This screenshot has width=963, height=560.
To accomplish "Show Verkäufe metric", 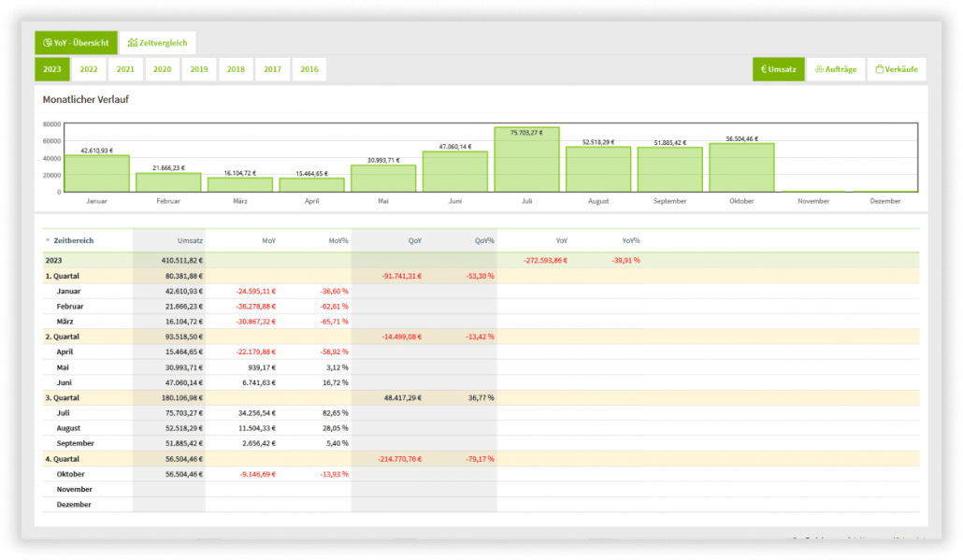I will tap(897, 69).
